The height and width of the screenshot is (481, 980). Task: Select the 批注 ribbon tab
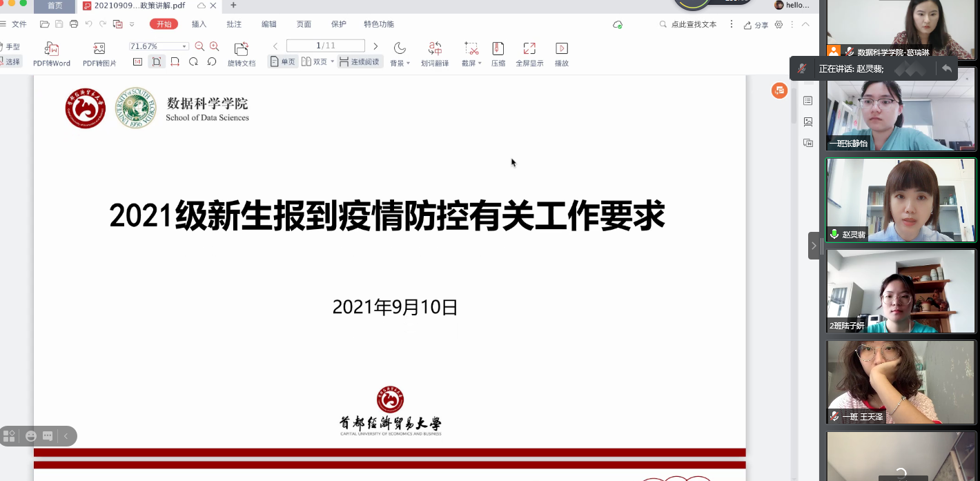pyautogui.click(x=234, y=24)
